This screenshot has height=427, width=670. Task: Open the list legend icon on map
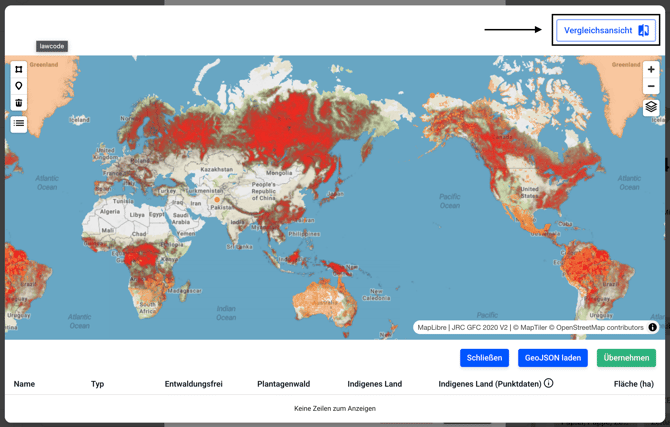pos(19,124)
